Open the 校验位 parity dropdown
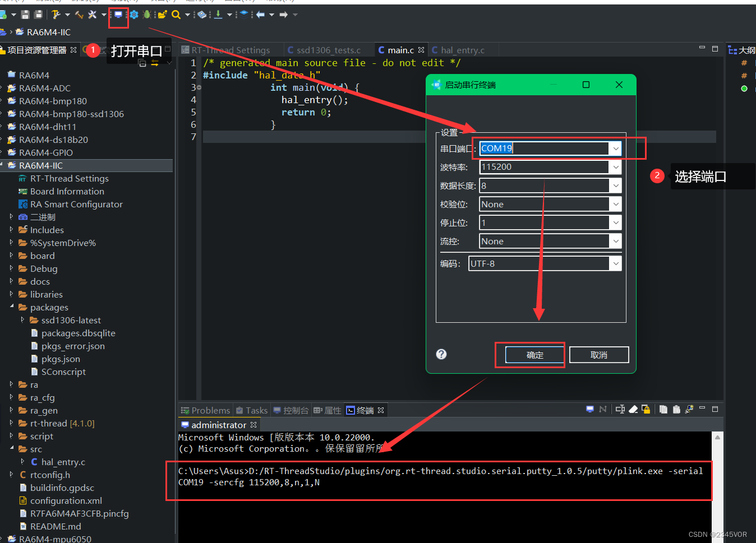This screenshot has width=756, height=543. coord(615,205)
